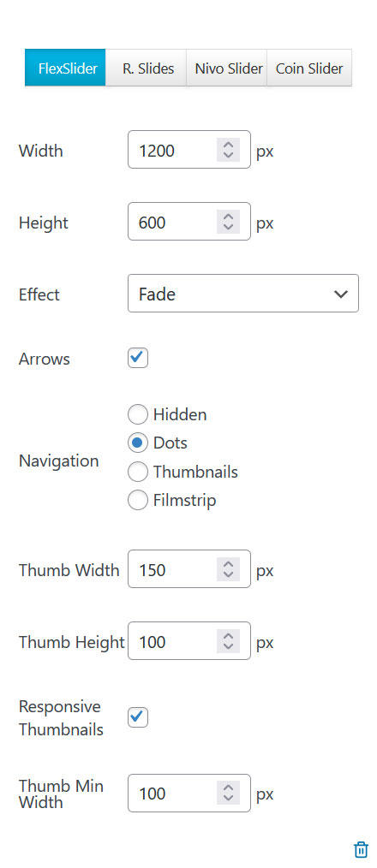Choose the Coin Slider tab
Image resolution: width=377 pixels, height=868 pixels.
coord(309,68)
